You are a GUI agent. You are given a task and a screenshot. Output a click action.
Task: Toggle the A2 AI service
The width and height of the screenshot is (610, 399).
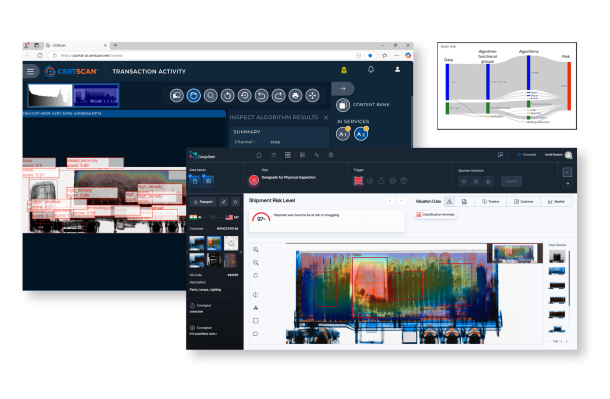pos(361,134)
